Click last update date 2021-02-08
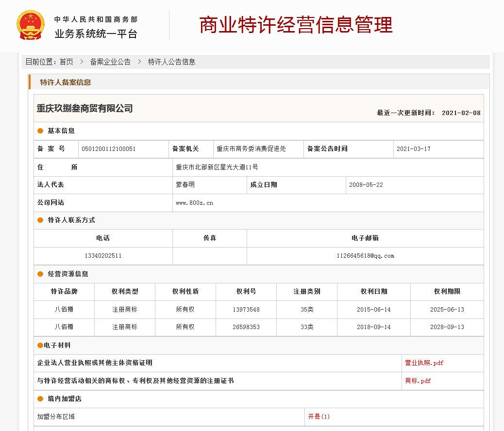Screen dimensions: 504x431 coord(461,113)
